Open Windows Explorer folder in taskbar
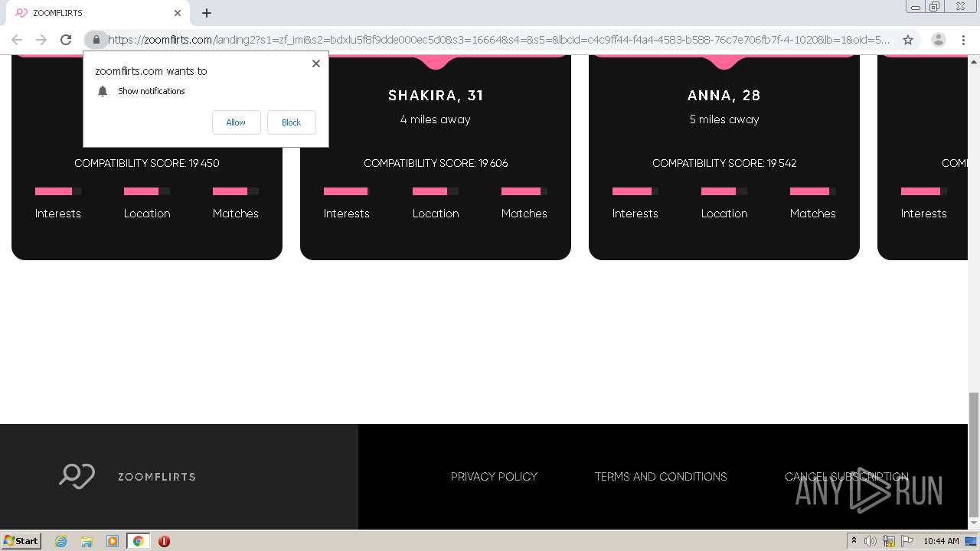980x551 pixels. coord(87,541)
